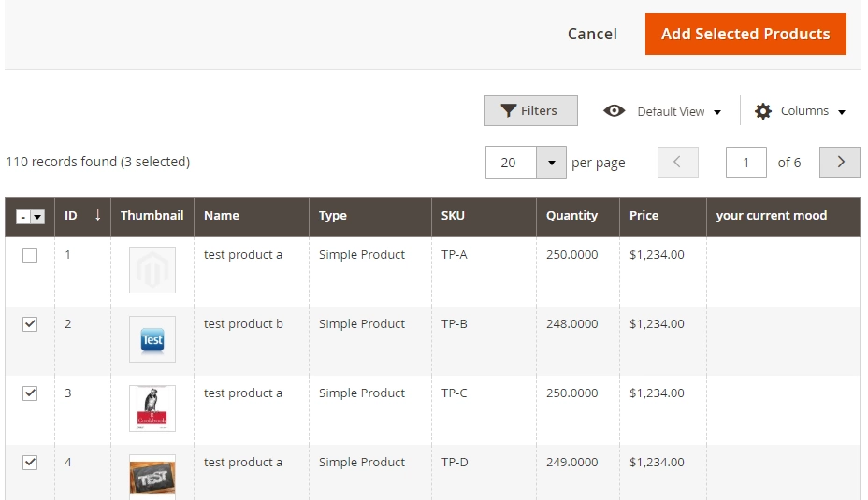Go to the previous page arrow
This screenshot has width=868, height=500.
[x=677, y=162]
